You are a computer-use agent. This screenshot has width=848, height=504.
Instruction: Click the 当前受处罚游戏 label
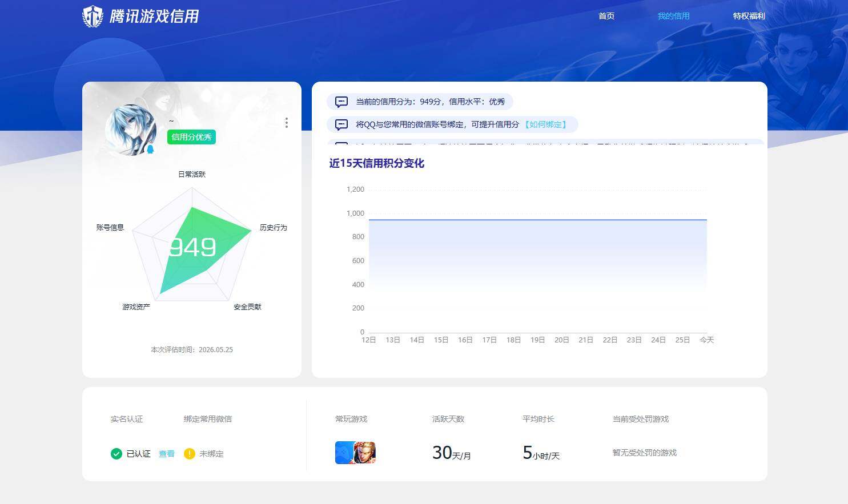click(x=641, y=419)
